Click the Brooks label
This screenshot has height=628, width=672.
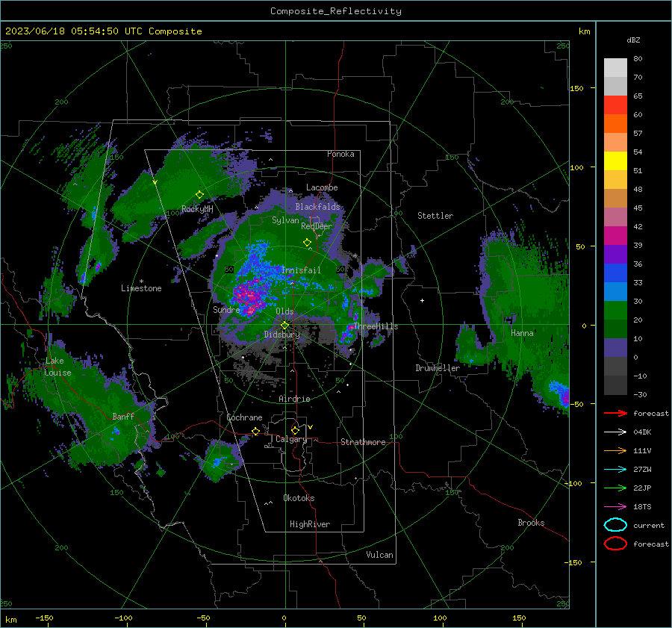coord(531,523)
